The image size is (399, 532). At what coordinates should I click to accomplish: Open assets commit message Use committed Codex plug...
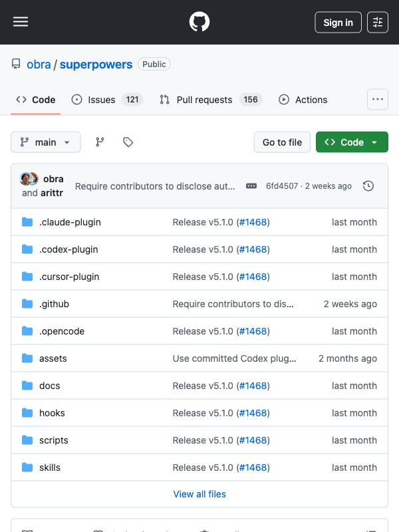[x=235, y=358]
